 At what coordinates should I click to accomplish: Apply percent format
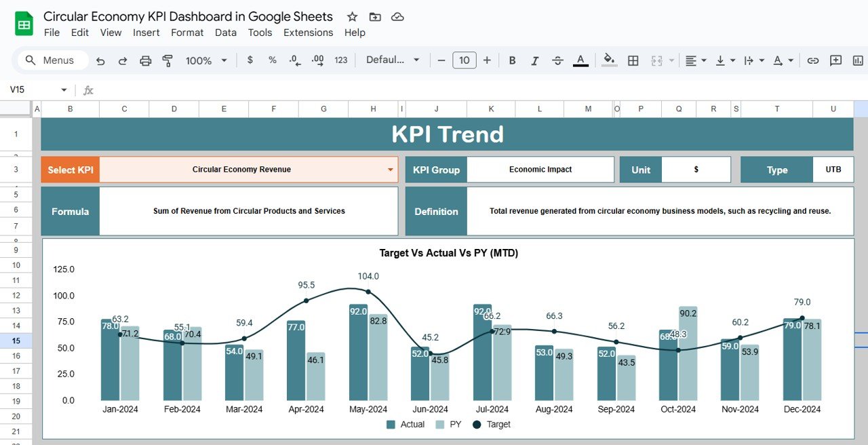pos(273,60)
